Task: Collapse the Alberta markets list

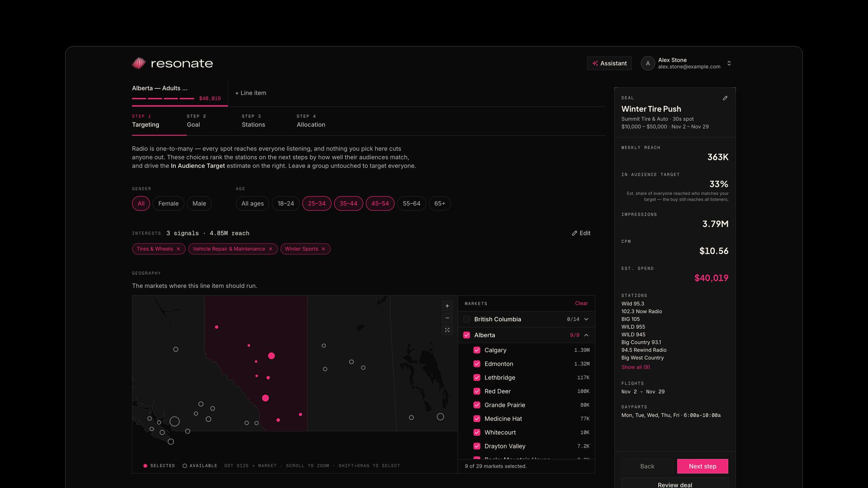Action: (586, 335)
